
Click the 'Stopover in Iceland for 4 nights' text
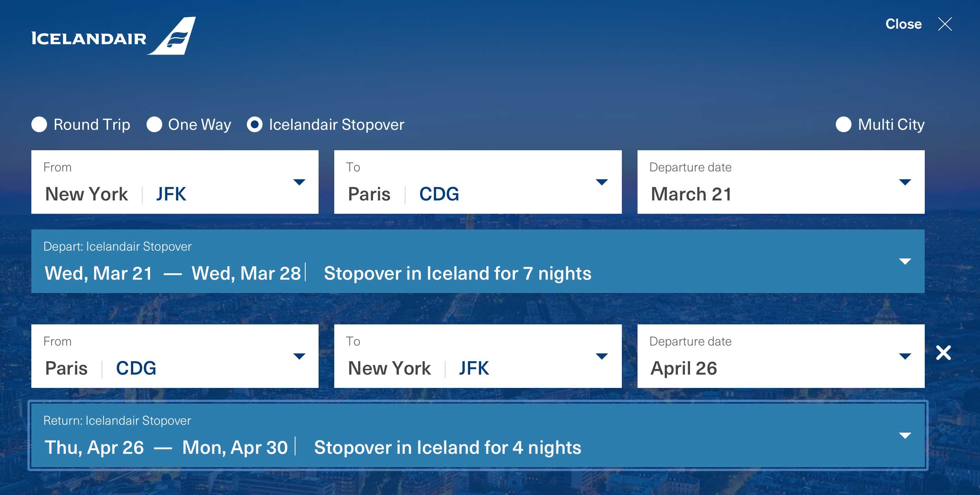pyautogui.click(x=447, y=448)
